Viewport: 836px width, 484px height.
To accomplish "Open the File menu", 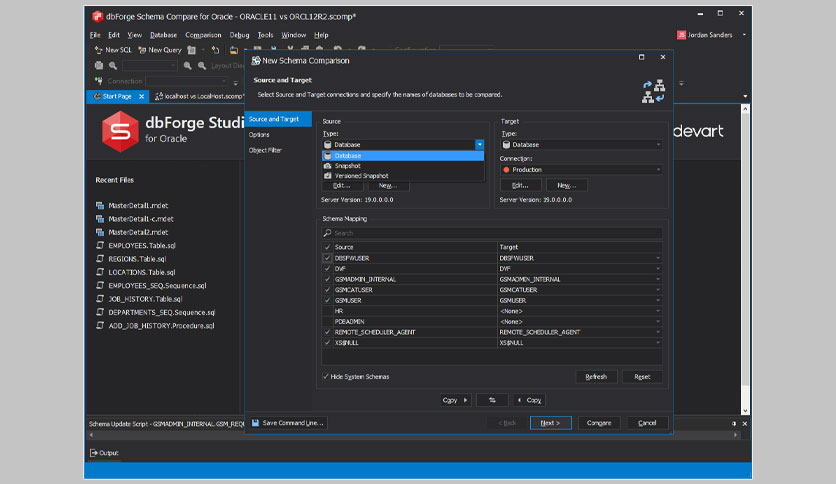I will [95, 35].
